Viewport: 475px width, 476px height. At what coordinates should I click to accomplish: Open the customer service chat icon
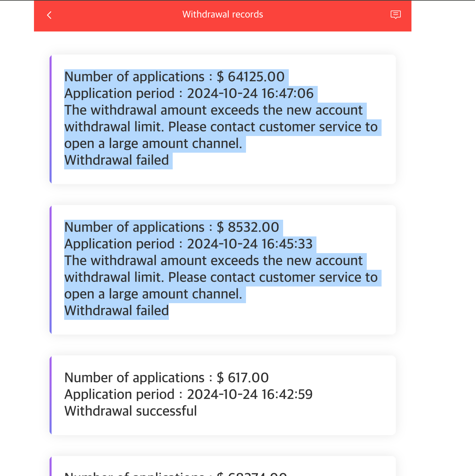coord(395,15)
